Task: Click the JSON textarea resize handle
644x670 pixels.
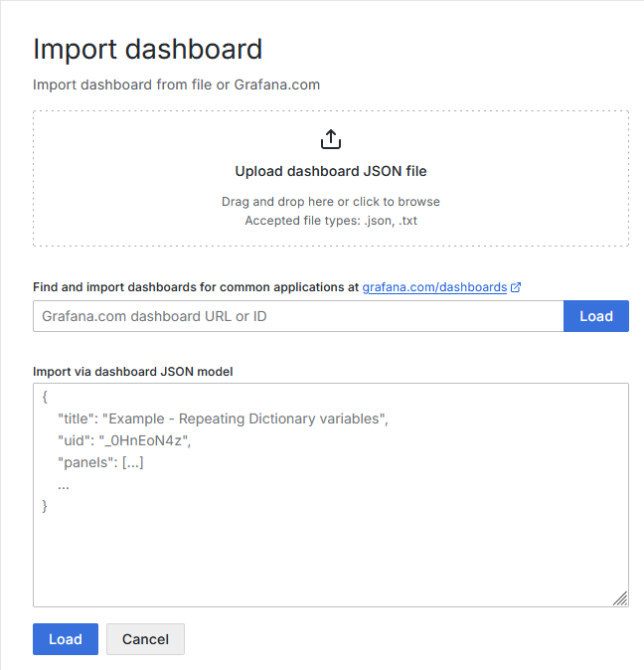Action: click(620, 597)
